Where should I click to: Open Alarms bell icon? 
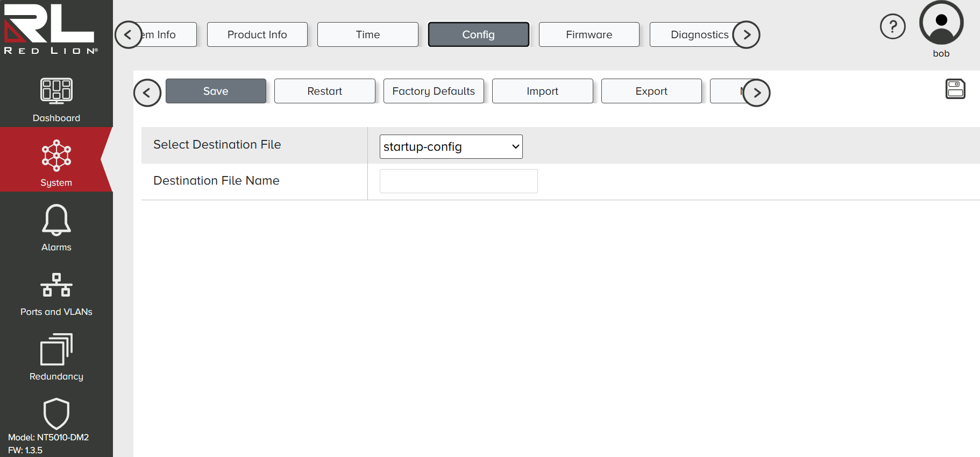(56, 220)
